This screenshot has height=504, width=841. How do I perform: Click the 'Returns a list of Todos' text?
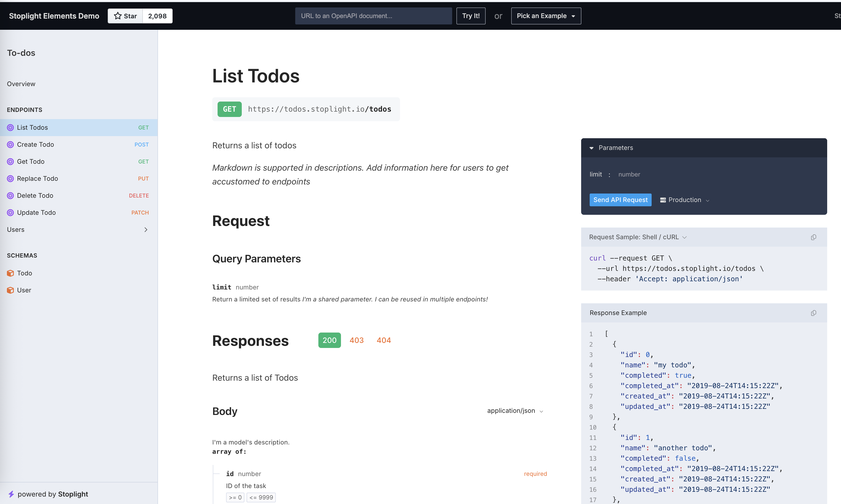point(255,378)
